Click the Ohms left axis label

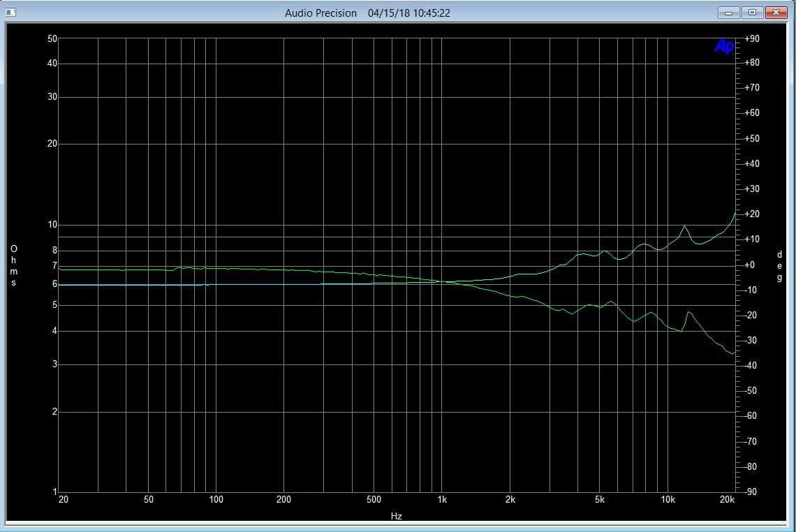(x=14, y=265)
